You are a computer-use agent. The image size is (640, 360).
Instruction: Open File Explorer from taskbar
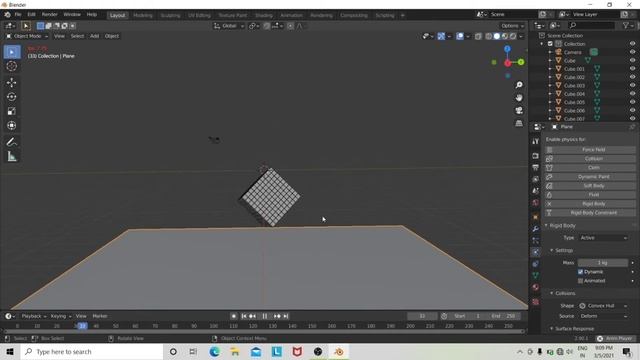[235, 351]
